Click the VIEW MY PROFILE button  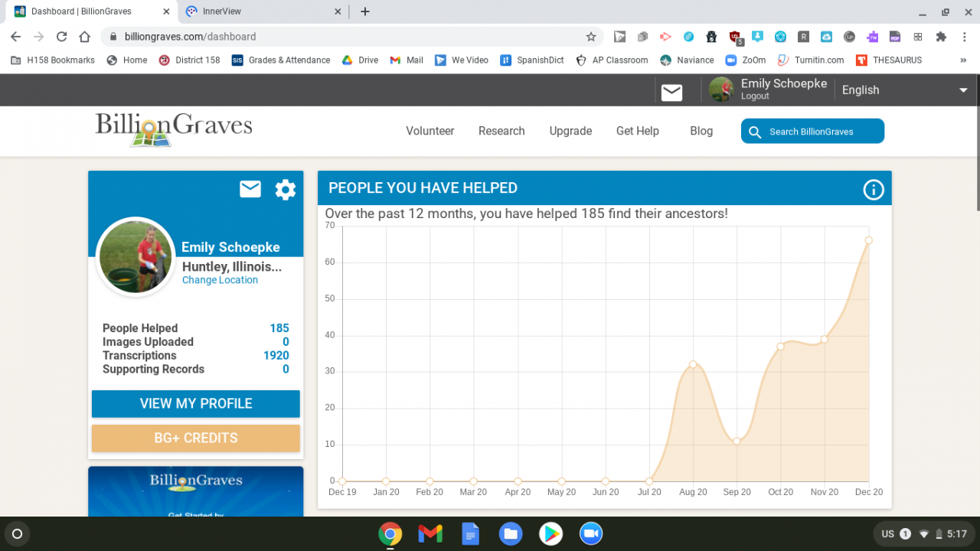[x=196, y=403]
